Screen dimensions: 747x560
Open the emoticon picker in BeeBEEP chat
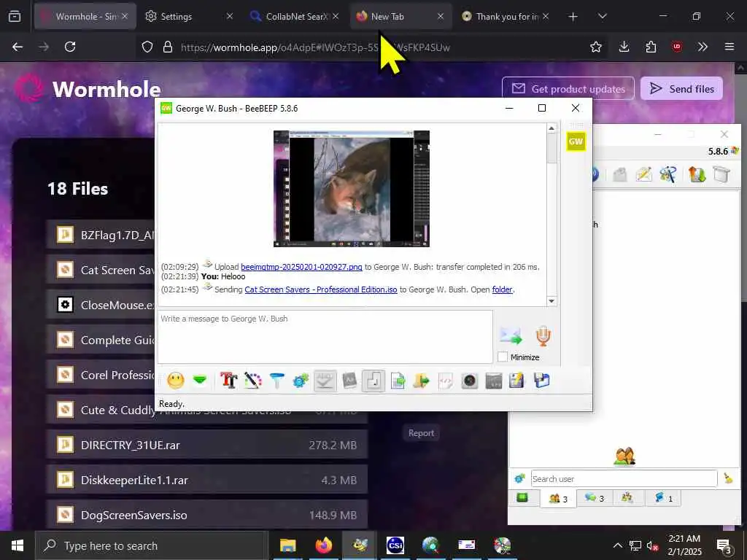tap(176, 381)
